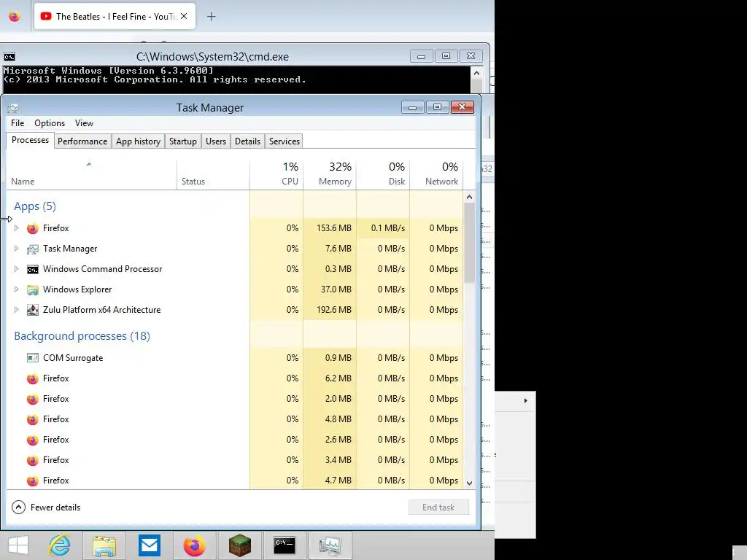Sort by the Disk column header
The height and width of the screenshot is (560, 747).
[383, 175]
